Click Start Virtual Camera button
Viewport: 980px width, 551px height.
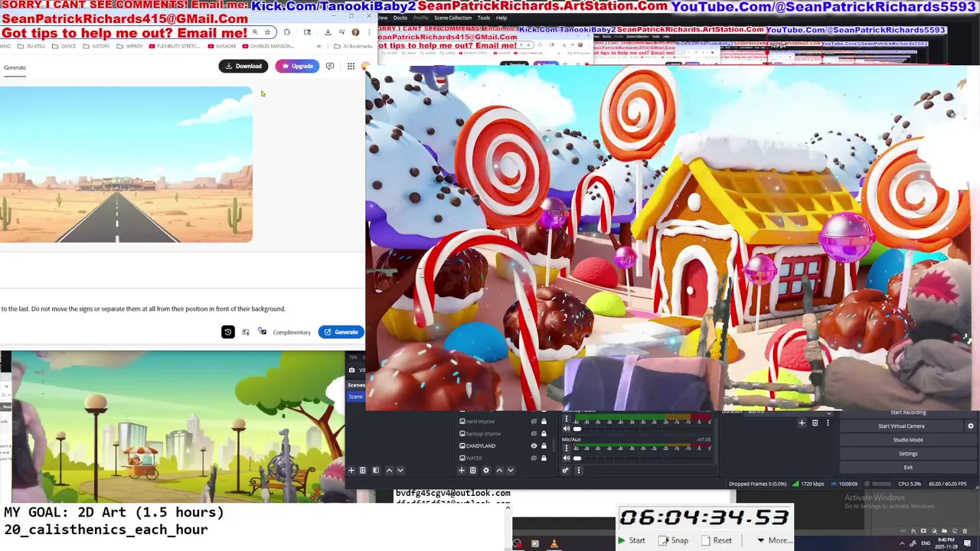pos(901,425)
